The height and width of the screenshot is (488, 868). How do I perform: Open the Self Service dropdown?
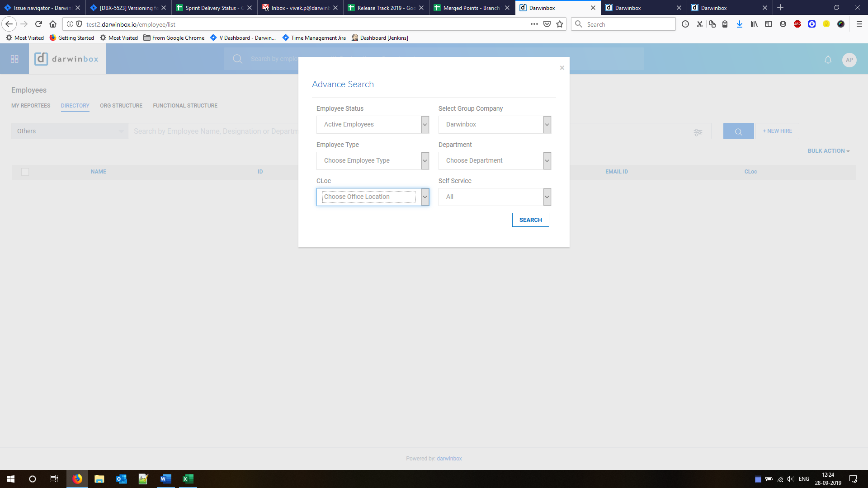pos(495,197)
